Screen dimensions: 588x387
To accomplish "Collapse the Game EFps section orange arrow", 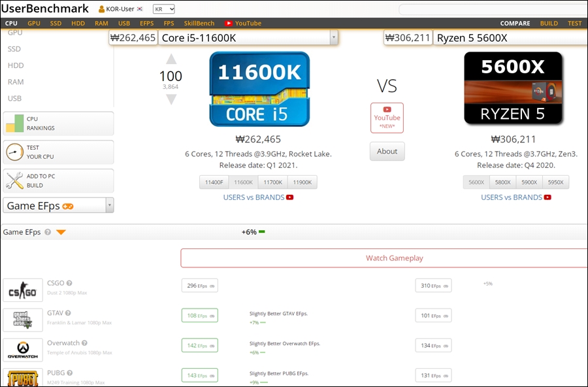I will tap(61, 232).
